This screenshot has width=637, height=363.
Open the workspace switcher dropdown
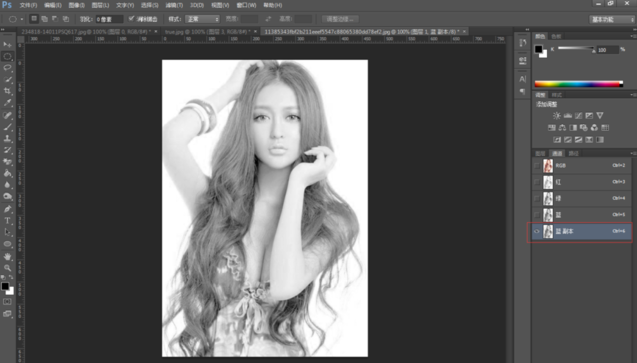[x=612, y=19]
